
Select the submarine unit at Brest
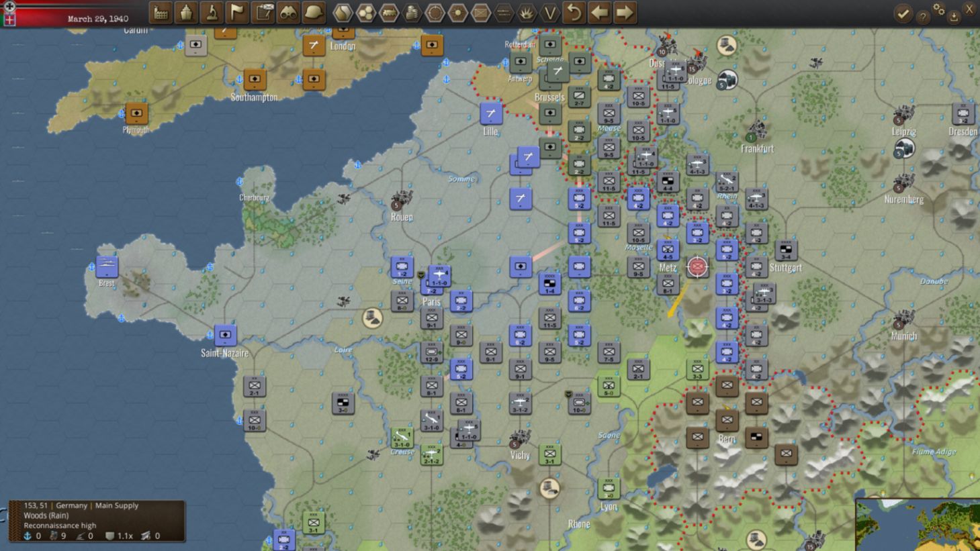click(107, 266)
